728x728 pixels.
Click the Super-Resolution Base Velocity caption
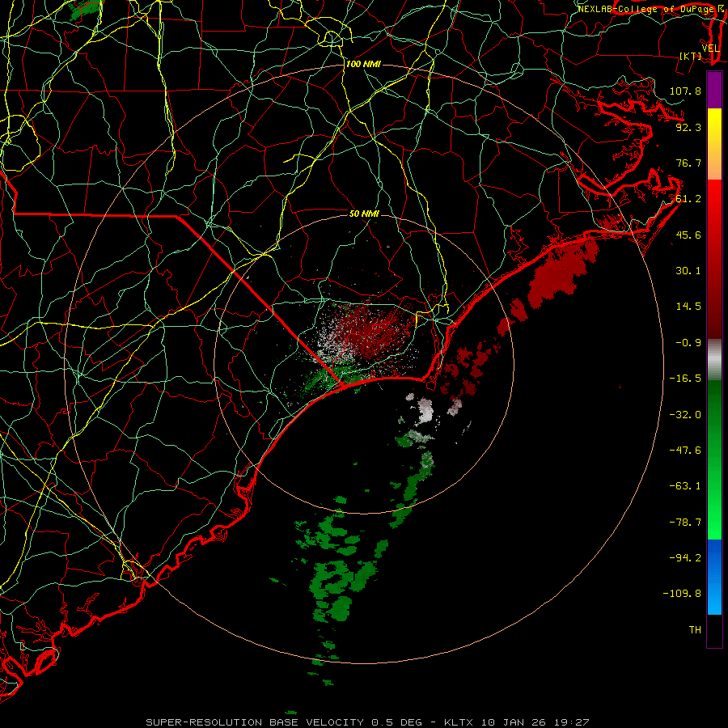tap(367, 722)
